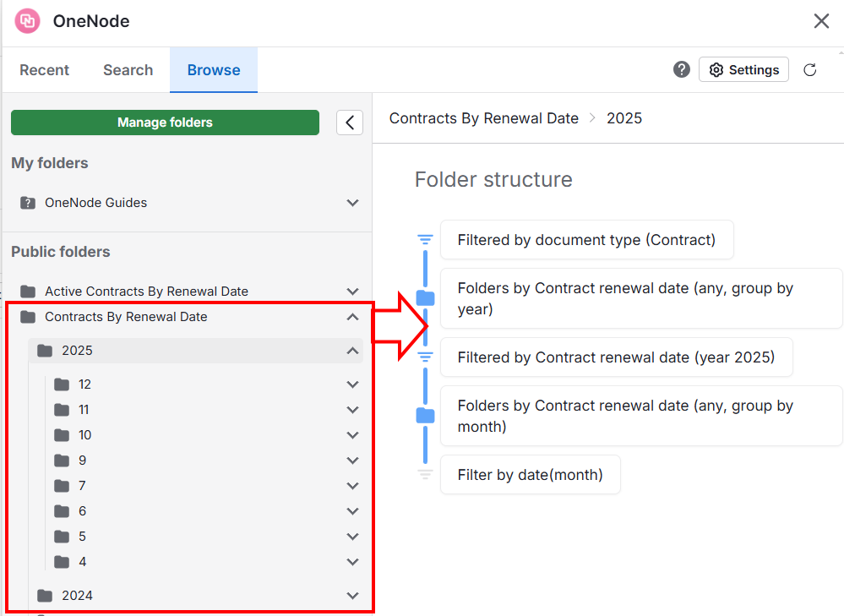844x616 pixels.
Task: Click the greyed filter icon for date(month)
Action: (425, 474)
